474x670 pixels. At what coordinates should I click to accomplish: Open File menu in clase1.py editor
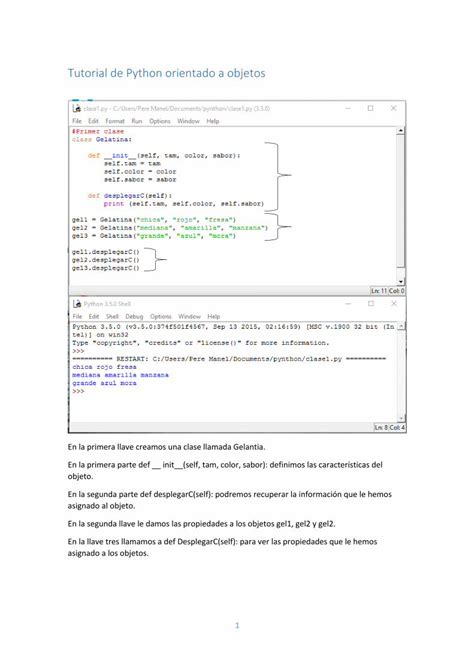pos(77,121)
